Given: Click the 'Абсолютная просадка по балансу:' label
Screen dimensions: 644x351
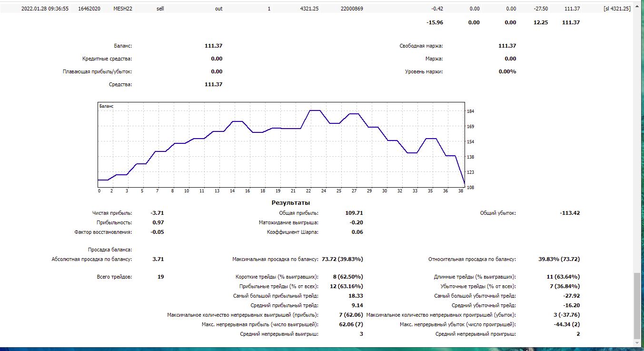Looking at the screenshot, I should pyautogui.click(x=92, y=259).
